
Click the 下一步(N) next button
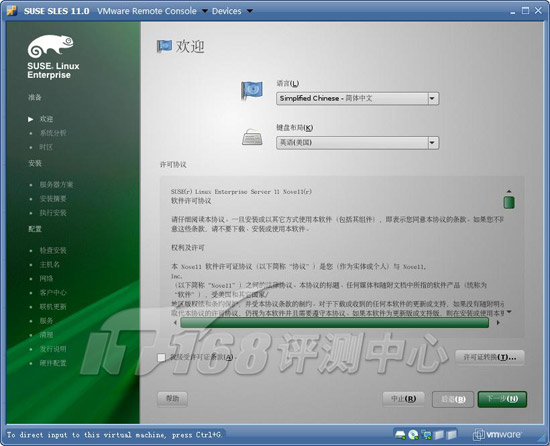502,399
